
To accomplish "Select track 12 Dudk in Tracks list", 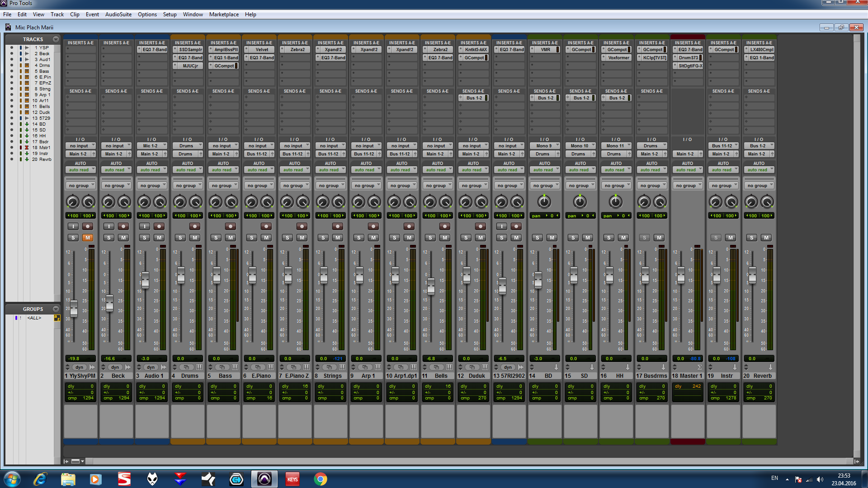I will (41, 113).
